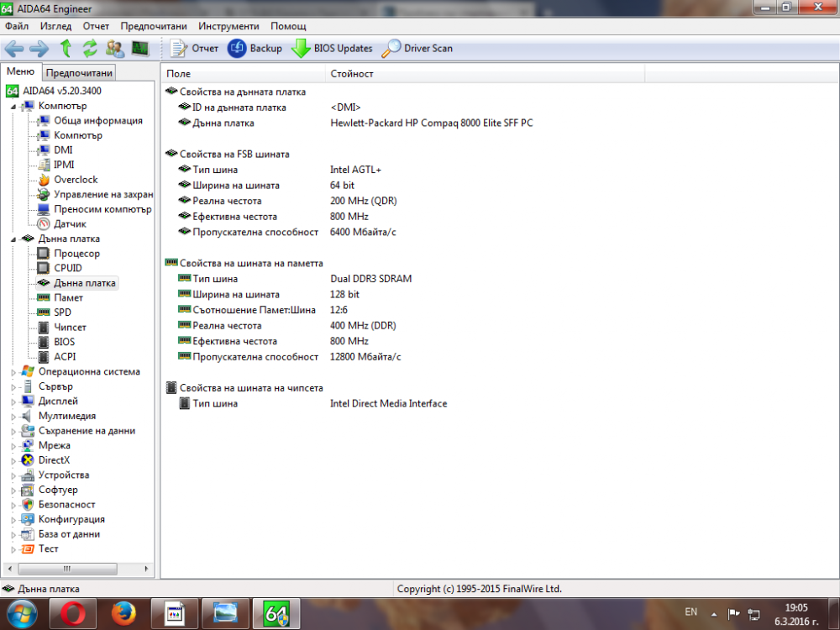The height and width of the screenshot is (630, 840).
Task: Select AIDA64 v5.20.3400 root node
Action: [x=61, y=91]
